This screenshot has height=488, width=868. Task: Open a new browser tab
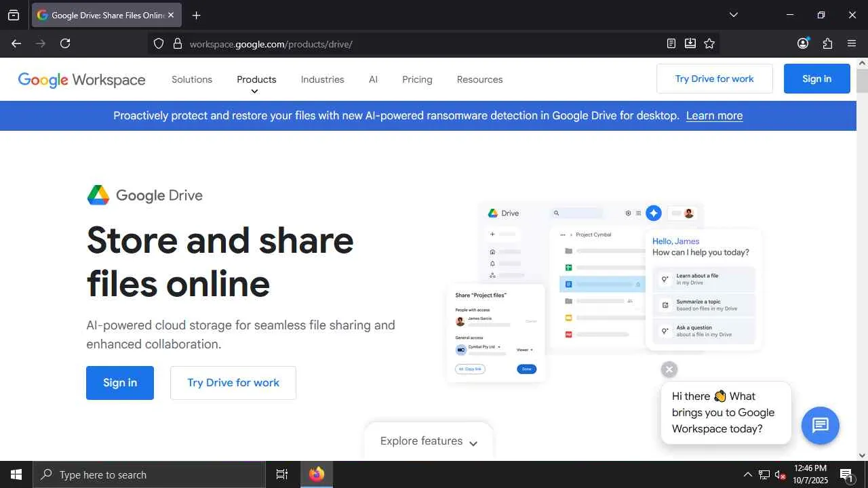coord(196,15)
